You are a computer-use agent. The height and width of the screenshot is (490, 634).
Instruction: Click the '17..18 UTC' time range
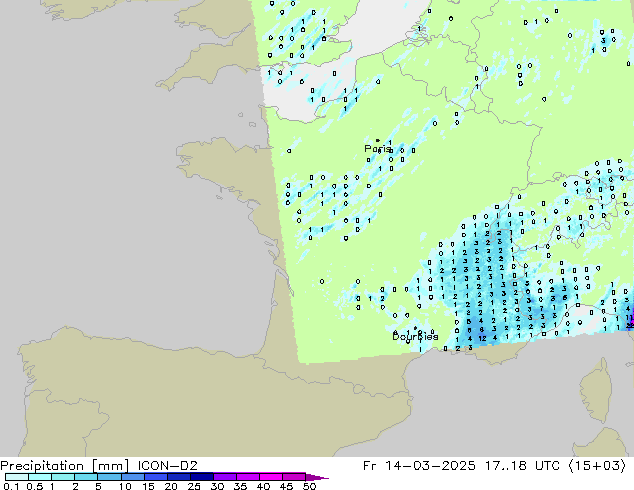[x=522, y=466]
